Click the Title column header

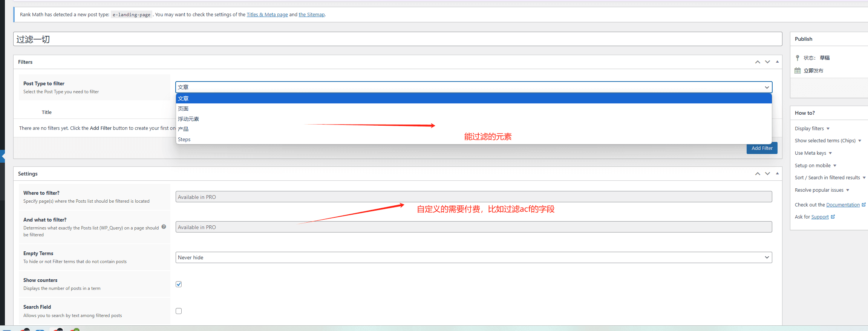(47, 112)
